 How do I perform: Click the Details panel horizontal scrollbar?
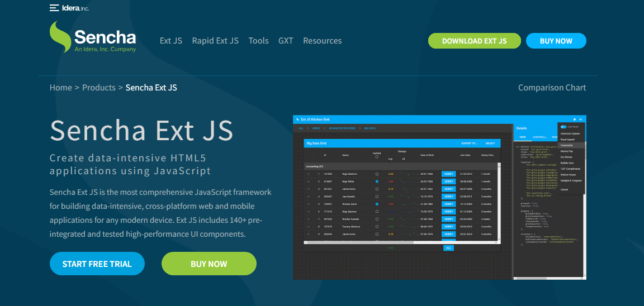pos(548,280)
